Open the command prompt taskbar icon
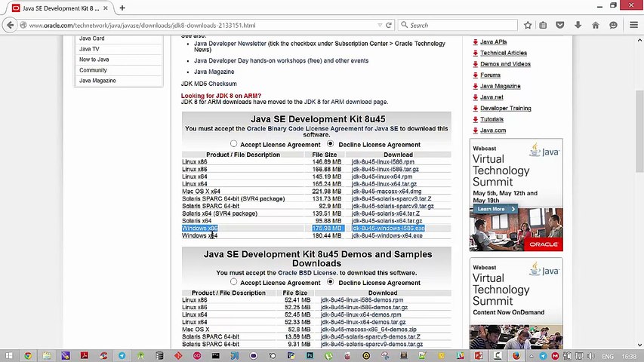This screenshot has height=362, width=644. [x=216, y=355]
